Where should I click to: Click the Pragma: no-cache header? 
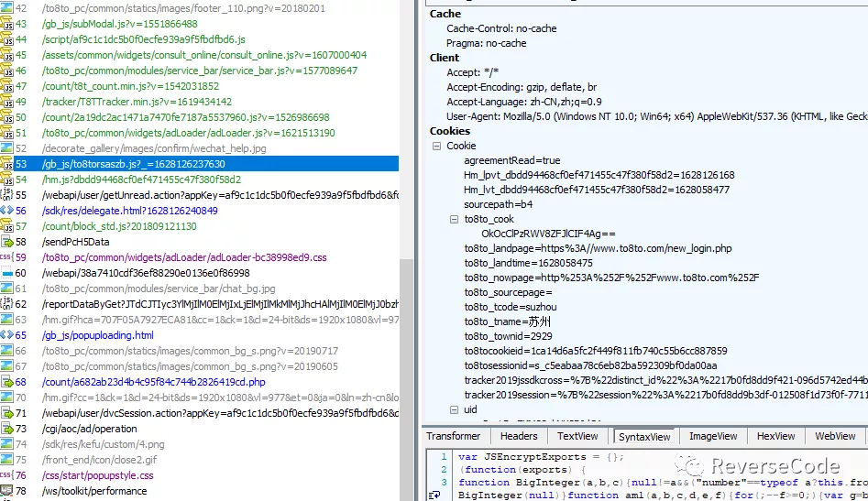pyautogui.click(x=487, y=43)
